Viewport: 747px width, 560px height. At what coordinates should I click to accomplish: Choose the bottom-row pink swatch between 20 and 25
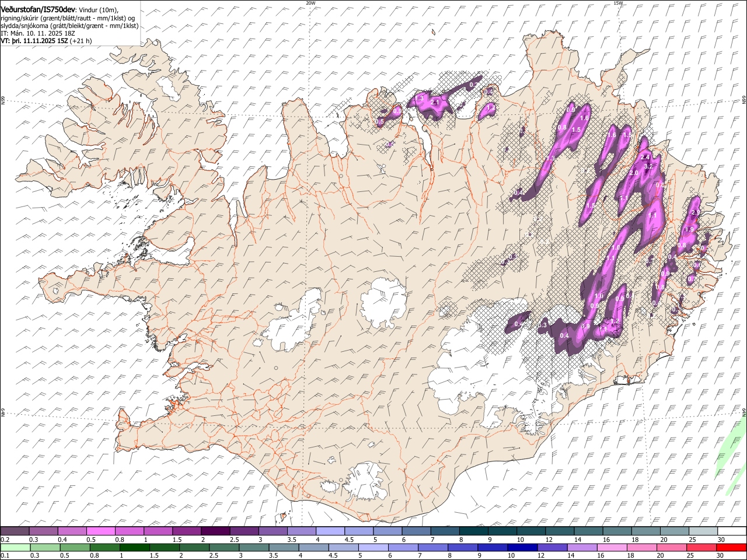[x=671, y=547]
